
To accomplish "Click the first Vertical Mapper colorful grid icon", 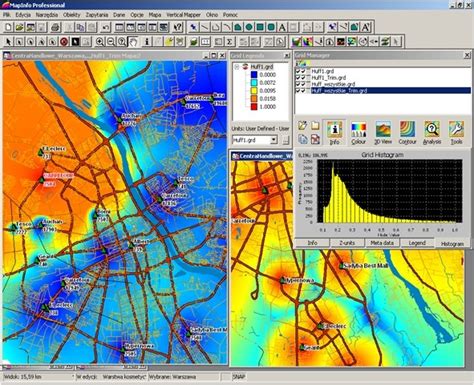I will pyautogui.click(x=296, y=42).
